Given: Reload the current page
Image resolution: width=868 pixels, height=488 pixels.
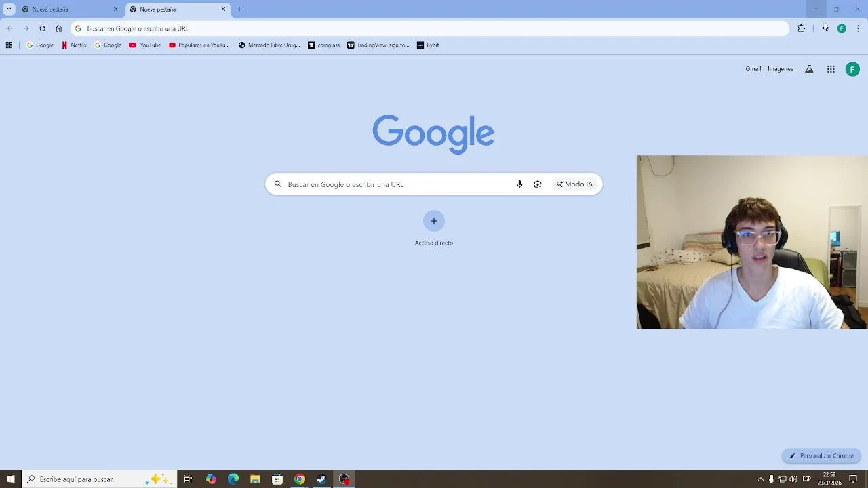Looking at the screenshot, I should 42,28.
